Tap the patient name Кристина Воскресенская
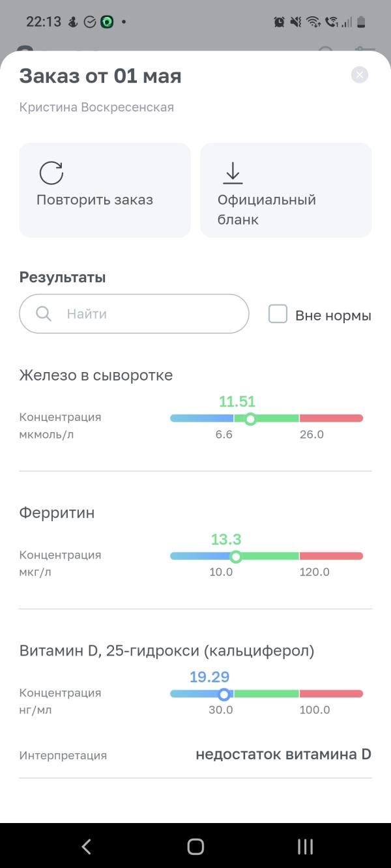Screen dimensions: 391x868 click(96, 108)
